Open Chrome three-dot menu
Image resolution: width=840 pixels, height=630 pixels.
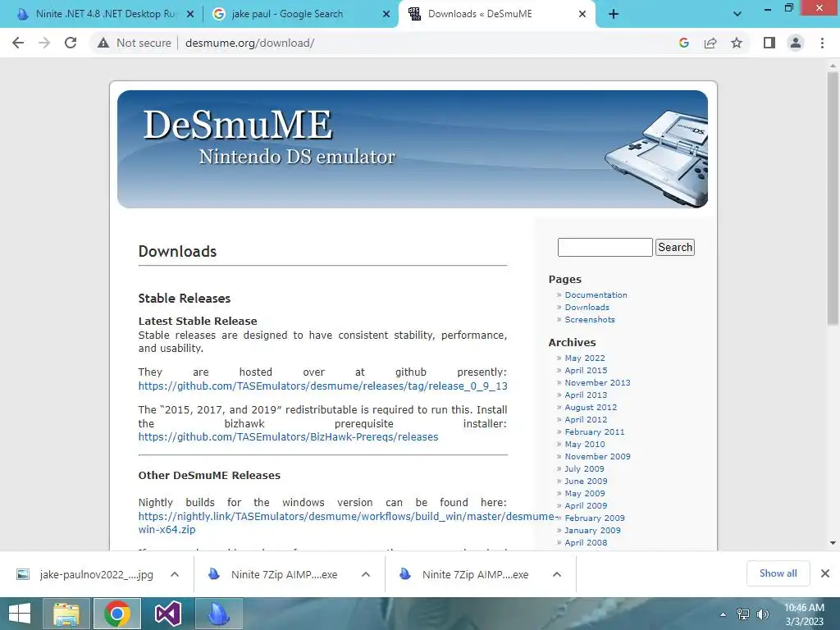[x=822, y=43]
